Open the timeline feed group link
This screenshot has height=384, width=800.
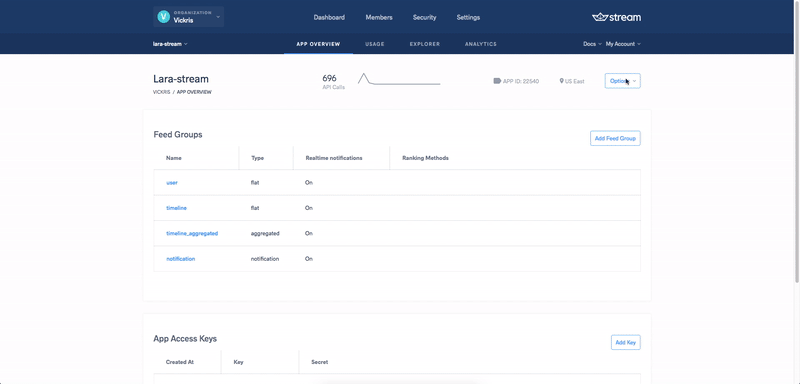click(x=177, y=208)
